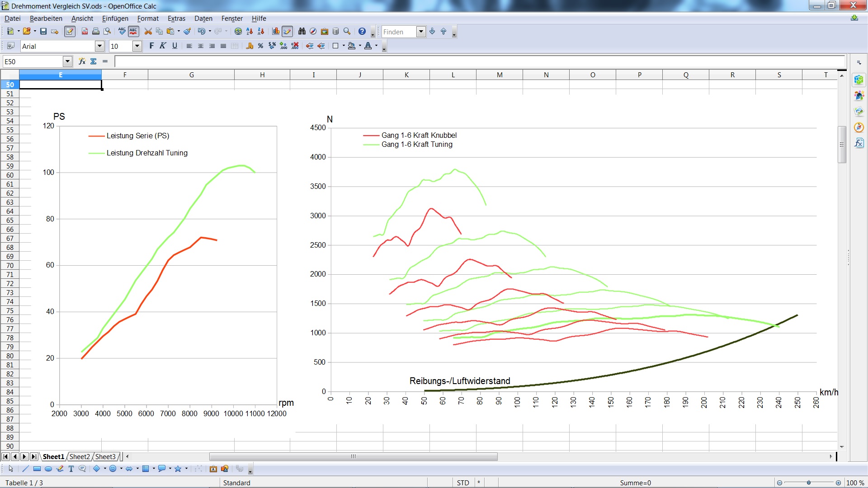Screen dimensions: 868x488
Task: Click the zoom slider in the status bar
Action: [809, 483]
